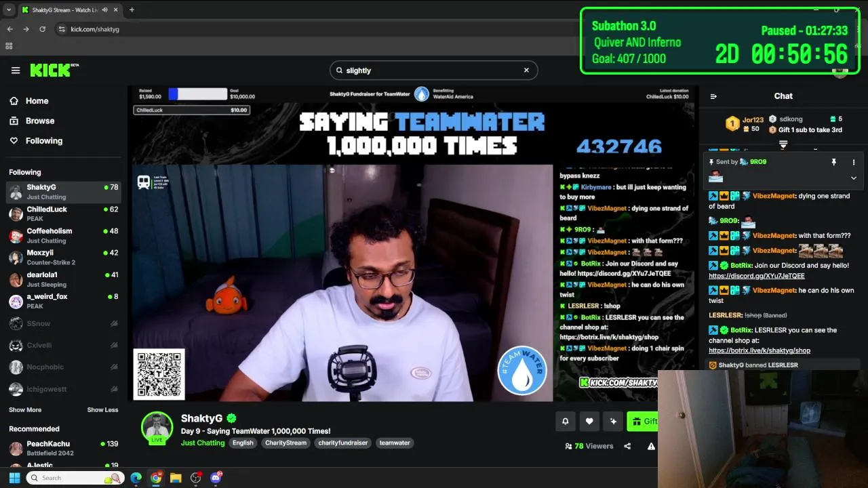Toggle stream notifications bell

pos(565,422)
